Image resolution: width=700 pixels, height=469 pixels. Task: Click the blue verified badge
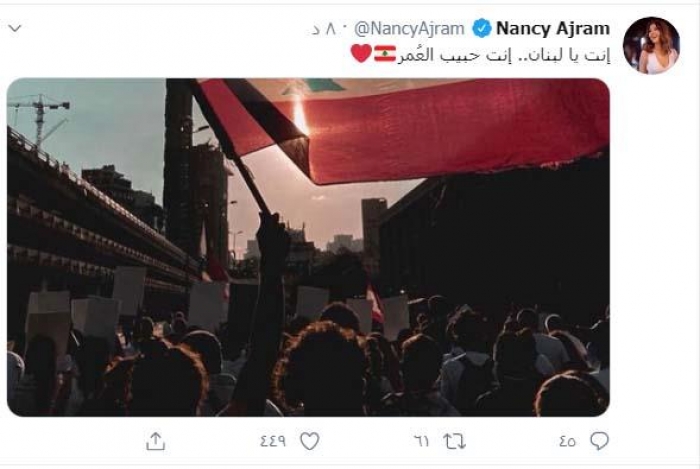[x=481, y=28]
